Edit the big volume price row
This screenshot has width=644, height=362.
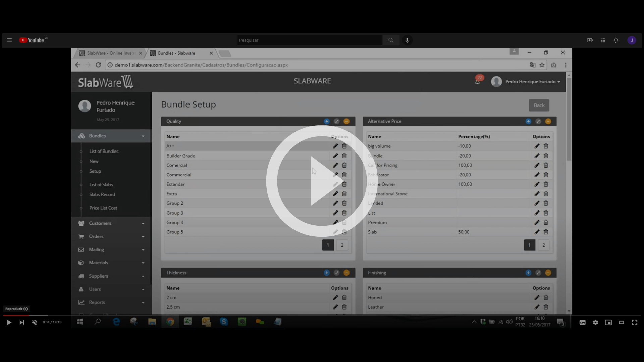click(x=537, y=146)
